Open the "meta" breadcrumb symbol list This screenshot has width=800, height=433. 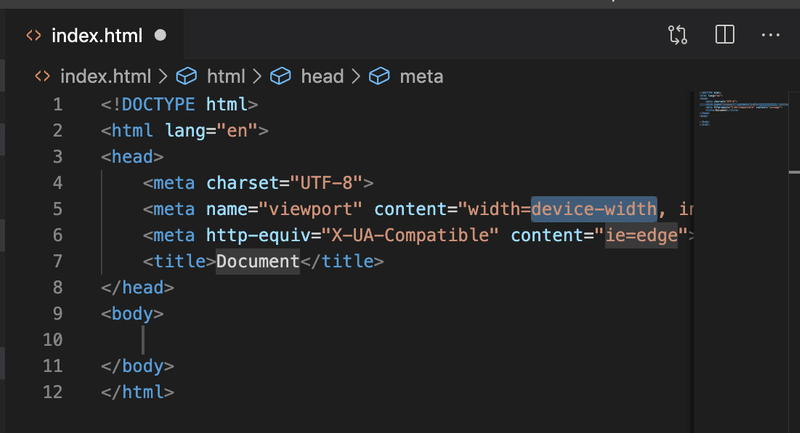point(421,76)
